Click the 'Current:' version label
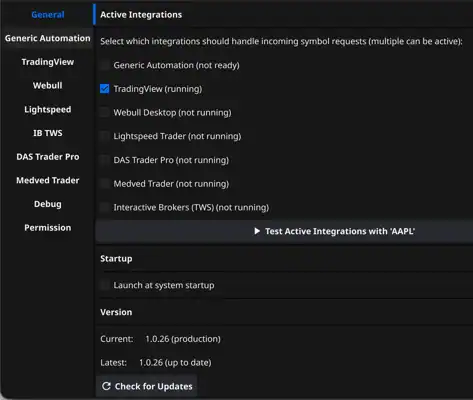The width and height of the screenshot is (473, 400). pos(117,339)
